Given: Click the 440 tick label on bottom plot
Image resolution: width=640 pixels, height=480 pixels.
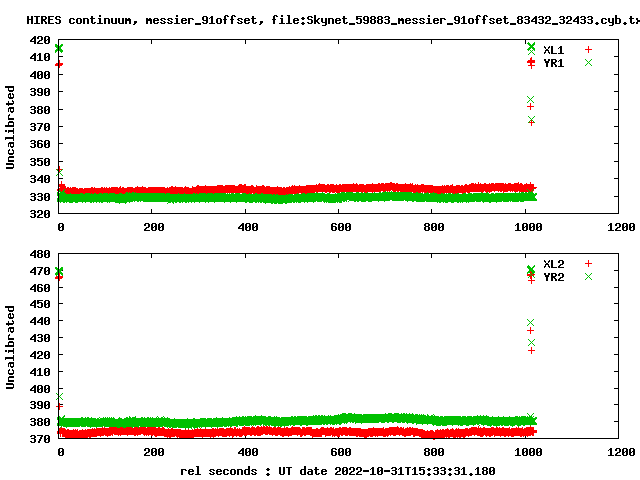Looking at the screenshot, I should tap(40, 321).
